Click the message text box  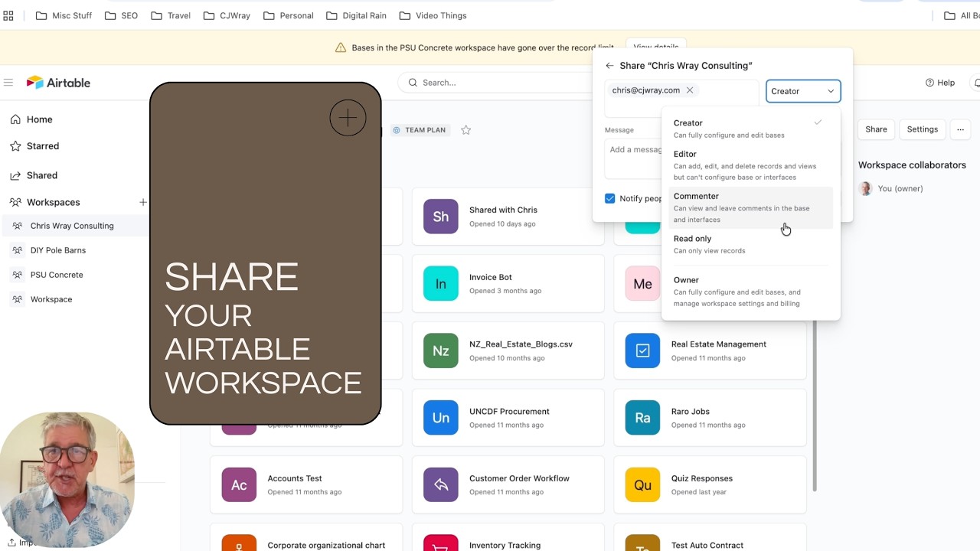pyautogui.click(x=632, y=158)
